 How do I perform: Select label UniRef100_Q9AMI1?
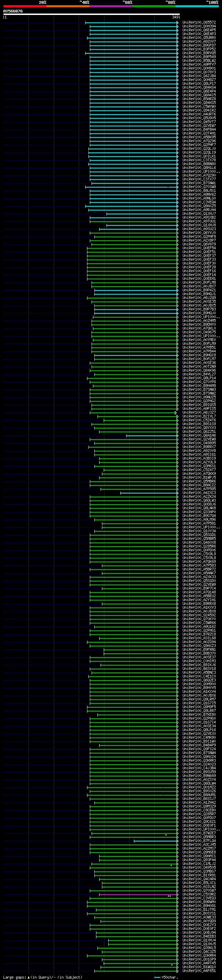tap(199, 856)
